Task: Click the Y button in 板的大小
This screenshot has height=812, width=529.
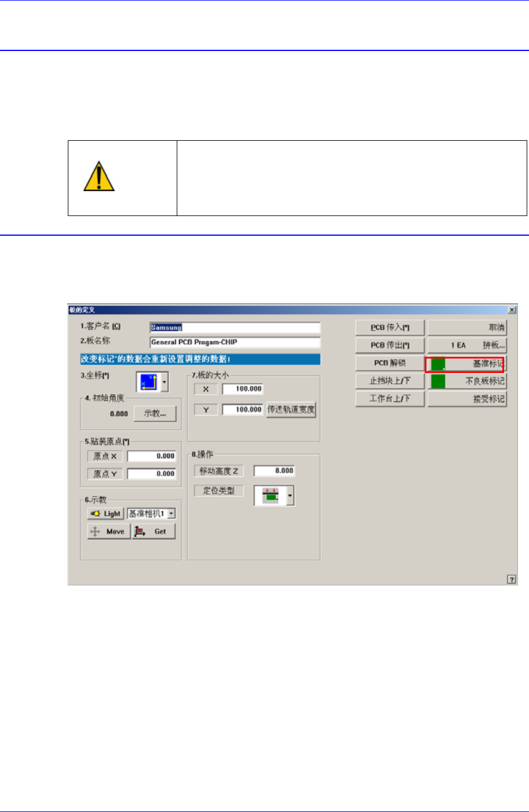Action: click(206, 409)
